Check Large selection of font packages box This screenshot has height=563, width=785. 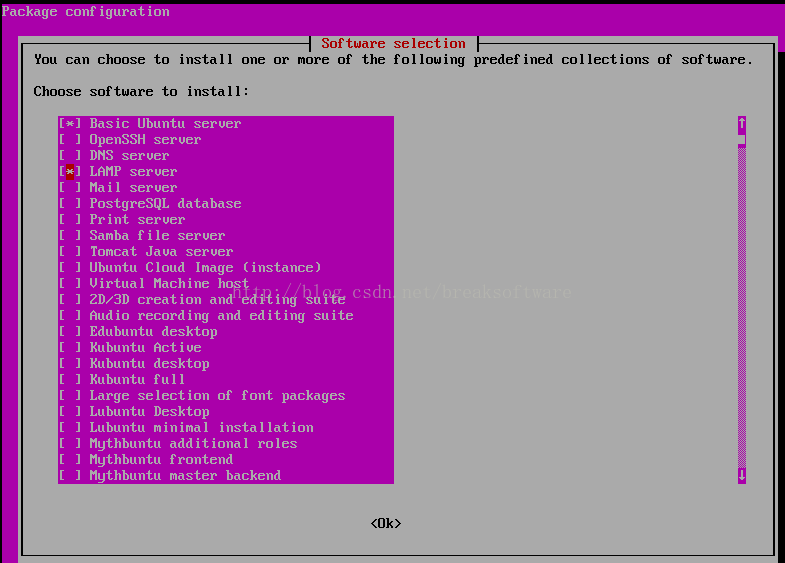70,396
